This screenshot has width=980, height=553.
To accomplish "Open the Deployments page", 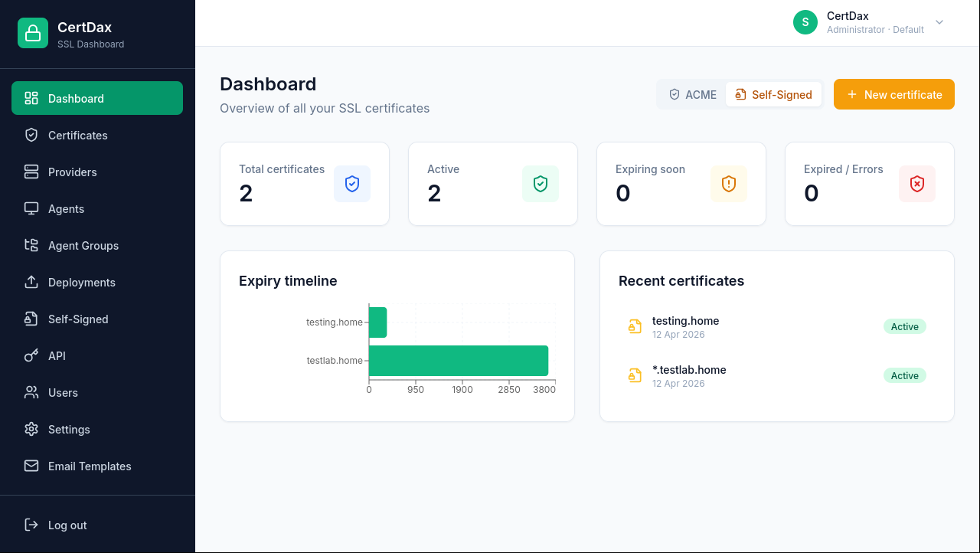I will point(81,283).
